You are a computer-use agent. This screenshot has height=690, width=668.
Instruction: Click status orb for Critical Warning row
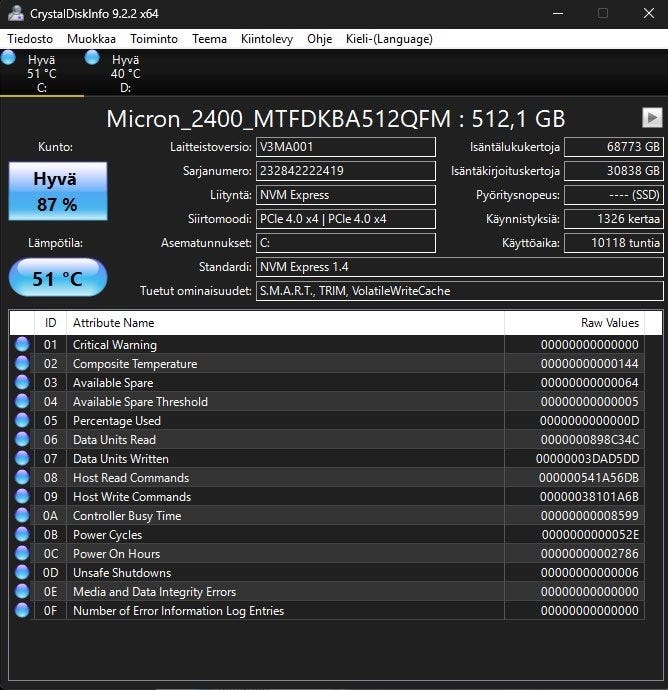[x=22, y=344]
